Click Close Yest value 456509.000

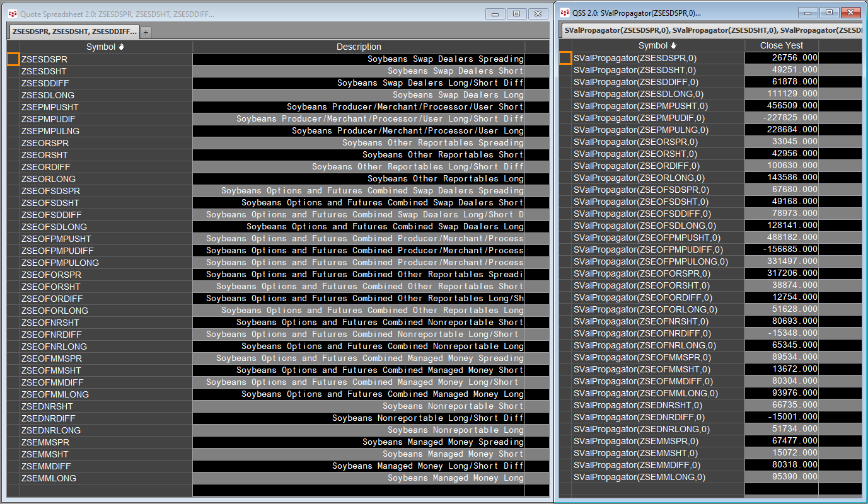click(x=781, y=106)
